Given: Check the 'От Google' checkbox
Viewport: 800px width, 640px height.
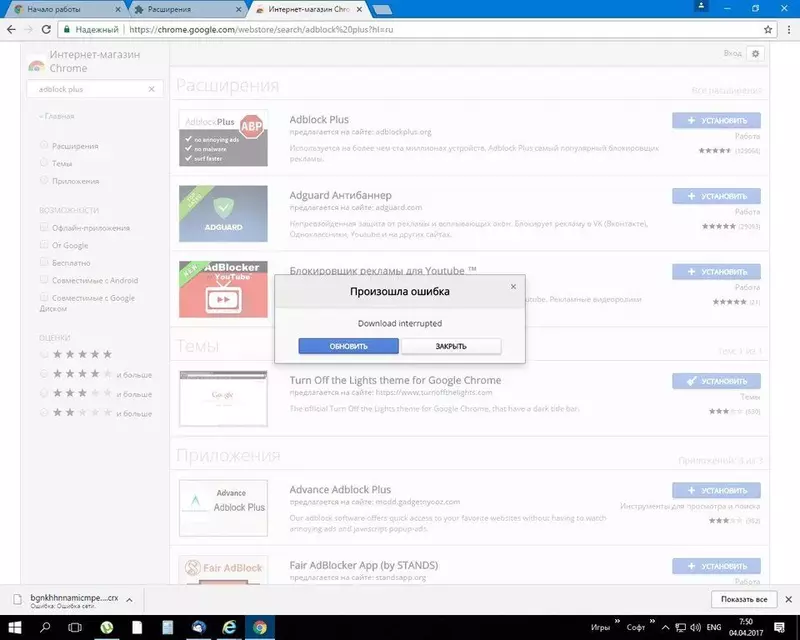Looking at the screenshot, I should coord(44,244).
